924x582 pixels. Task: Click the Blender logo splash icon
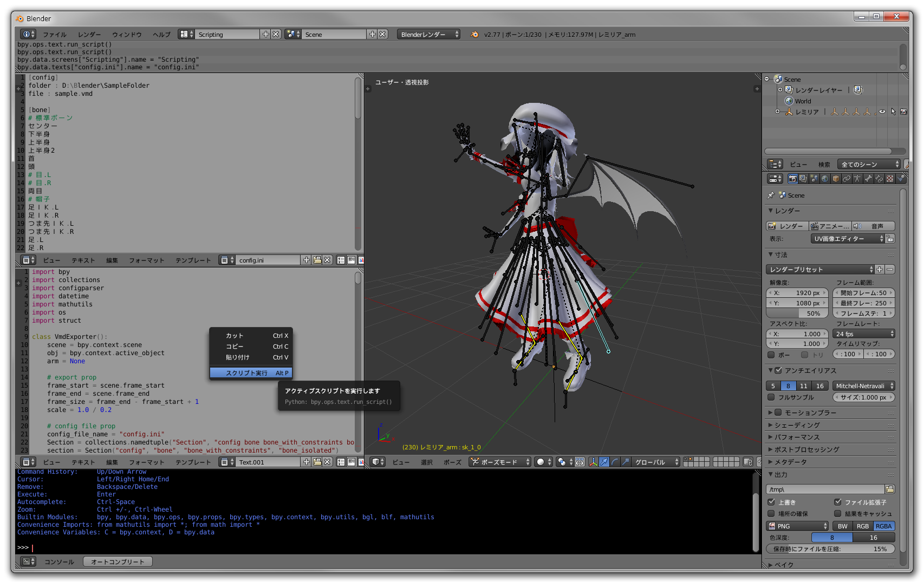(x=474, y=34)
